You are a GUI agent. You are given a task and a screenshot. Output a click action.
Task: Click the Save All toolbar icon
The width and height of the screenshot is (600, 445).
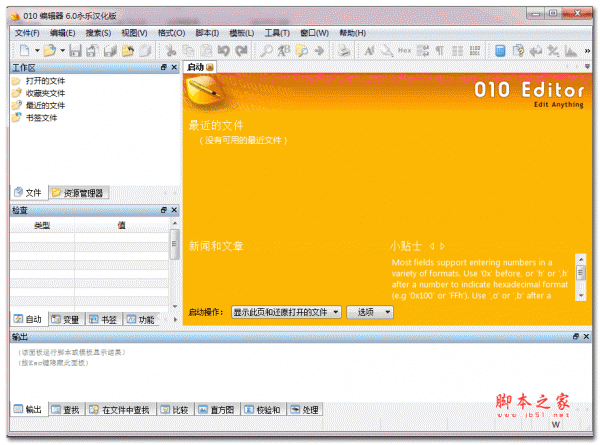(110, 51)
